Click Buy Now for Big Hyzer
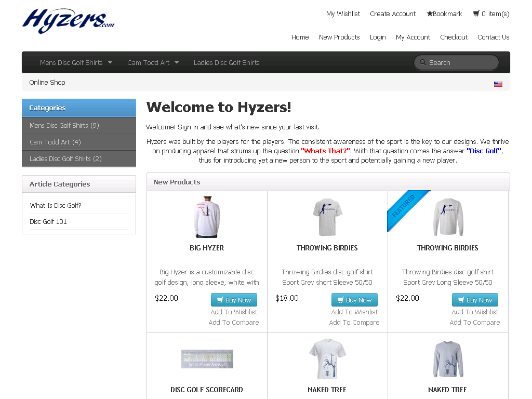Image resolution: width=532 pixels, height=399 pixels. [x=234, y=300]
